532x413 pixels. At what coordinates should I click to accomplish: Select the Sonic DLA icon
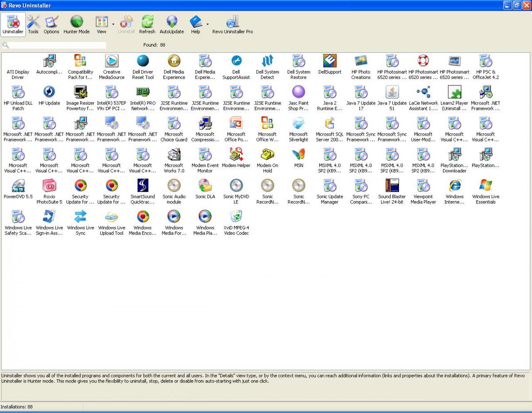point(205,185)
